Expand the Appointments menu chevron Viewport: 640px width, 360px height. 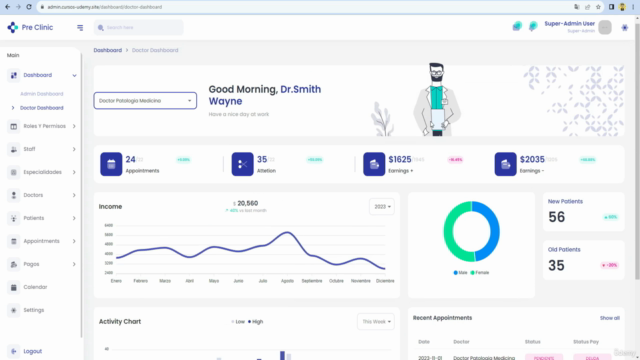coord(74,241)
